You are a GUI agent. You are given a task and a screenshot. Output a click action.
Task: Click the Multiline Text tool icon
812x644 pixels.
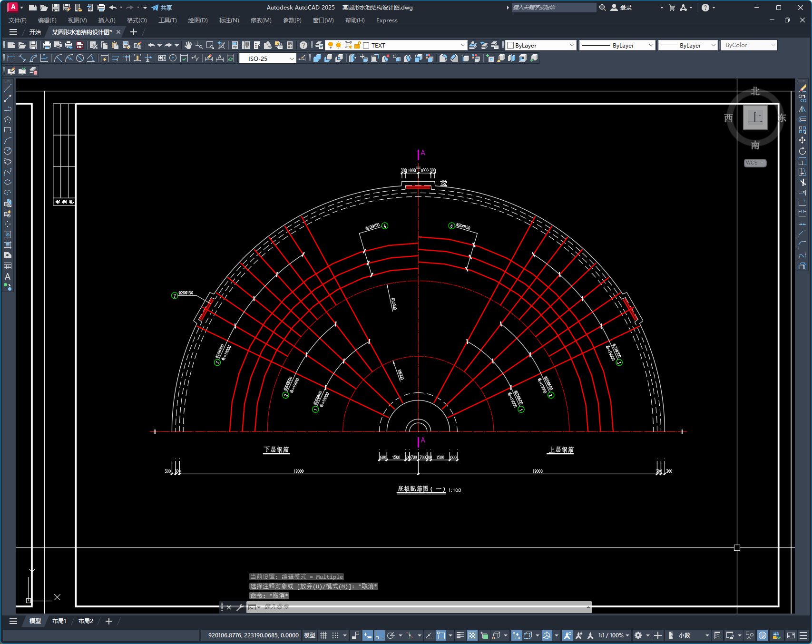(x=8, y=276)
